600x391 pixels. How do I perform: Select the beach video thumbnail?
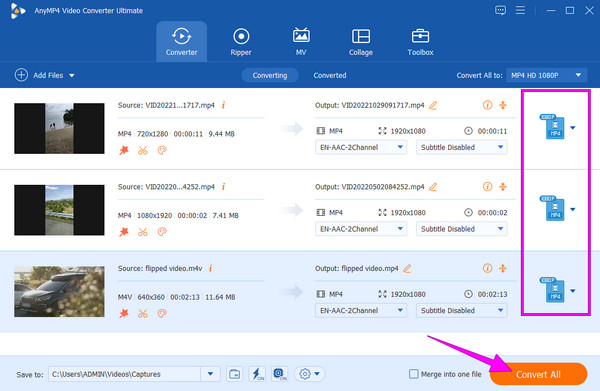pyautogui.click(x=59, y=128)
